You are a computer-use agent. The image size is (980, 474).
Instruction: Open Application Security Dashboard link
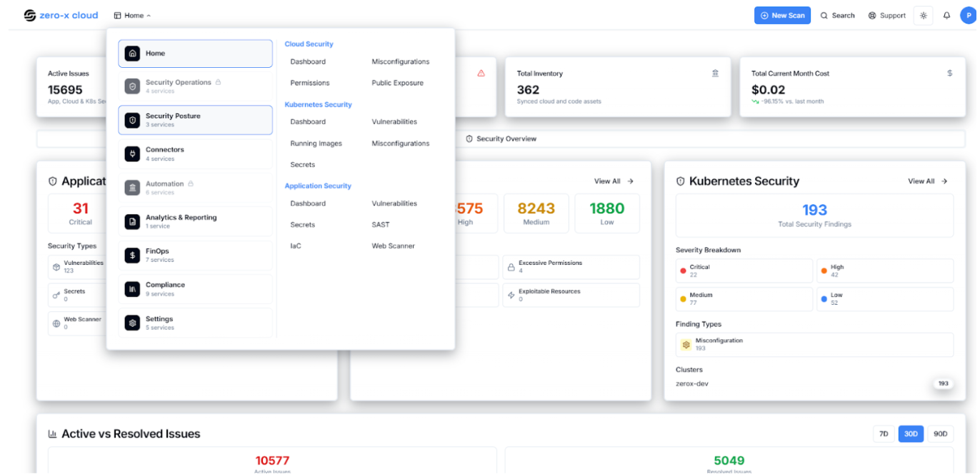pos(308,203)
